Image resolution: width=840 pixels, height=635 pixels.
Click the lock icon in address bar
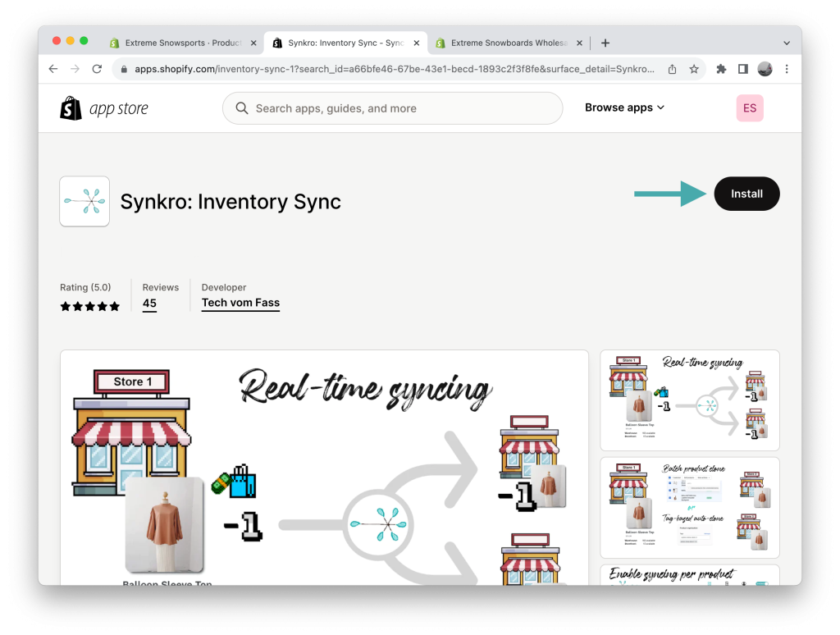tap(124, 69)
